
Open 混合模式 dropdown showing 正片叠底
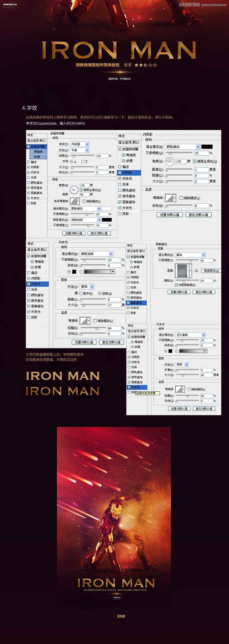(190, 335)
